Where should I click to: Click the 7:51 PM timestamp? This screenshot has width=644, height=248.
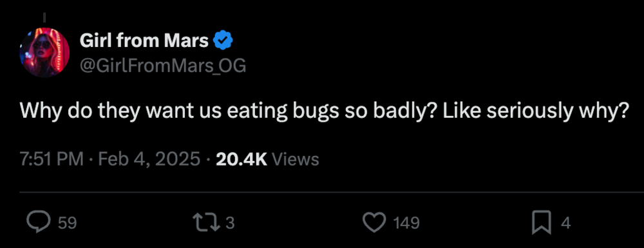point(52,159)
